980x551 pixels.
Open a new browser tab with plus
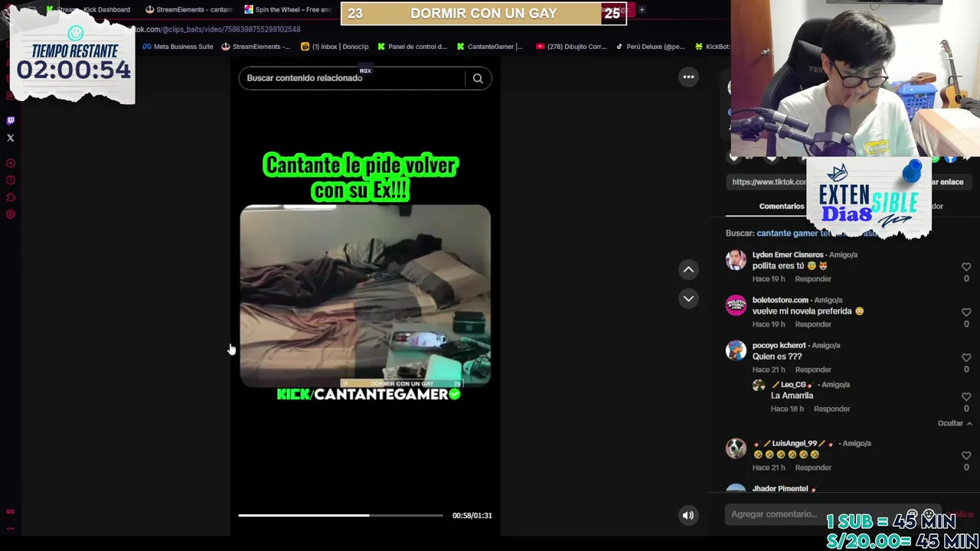pyautogui.click(x=642, y=10)
